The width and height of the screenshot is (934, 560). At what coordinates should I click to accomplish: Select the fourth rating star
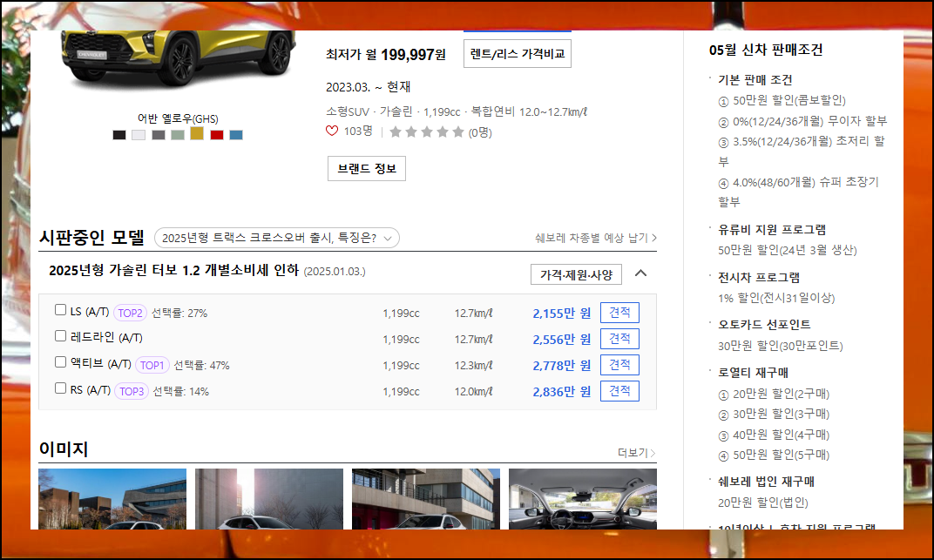[x=443, y=132]
